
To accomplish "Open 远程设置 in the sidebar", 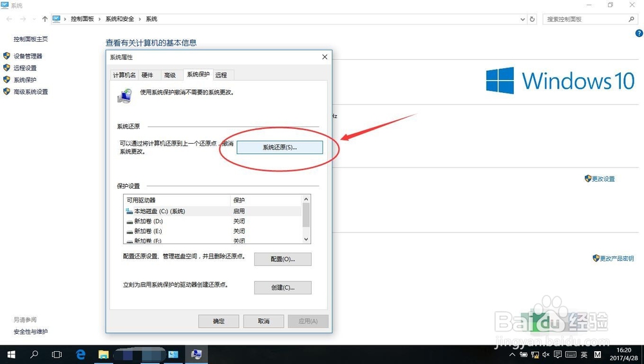I will (25, 68).
